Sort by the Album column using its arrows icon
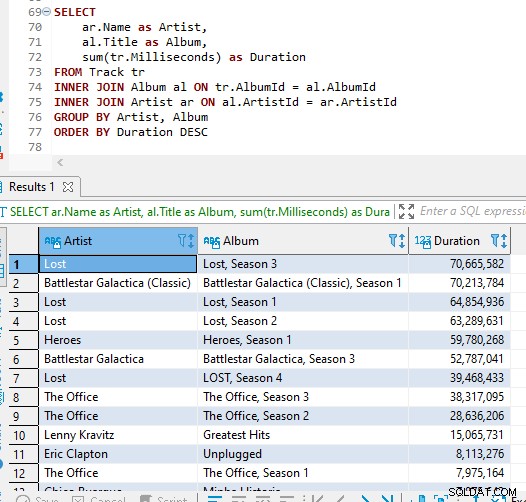This screenshot has width=526, height=502. tap(402, 241)
